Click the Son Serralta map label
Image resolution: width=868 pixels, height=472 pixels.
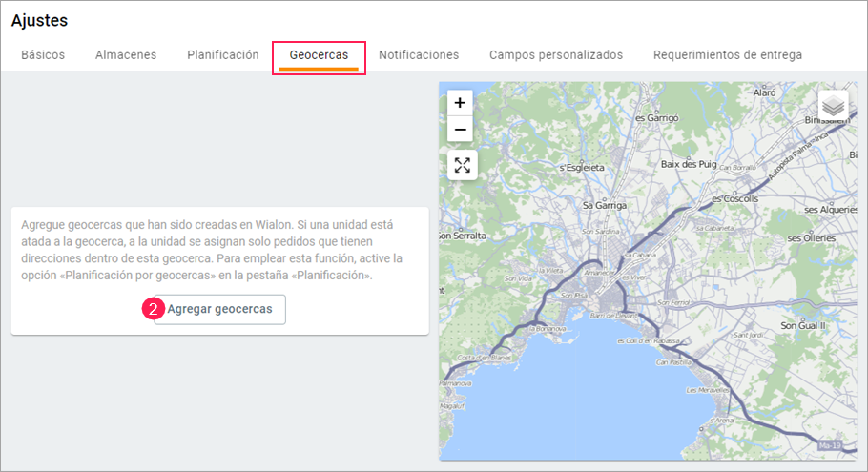(463, 236)
